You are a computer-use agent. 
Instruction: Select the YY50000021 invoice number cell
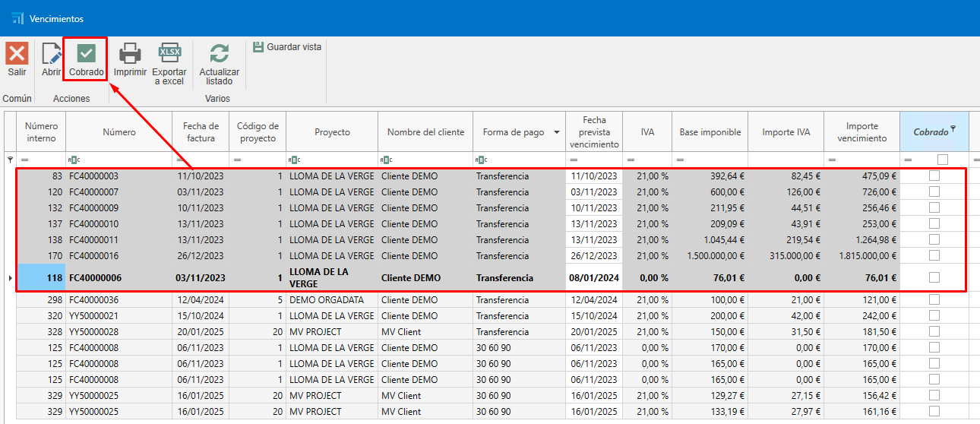click(x=119, y=315)
